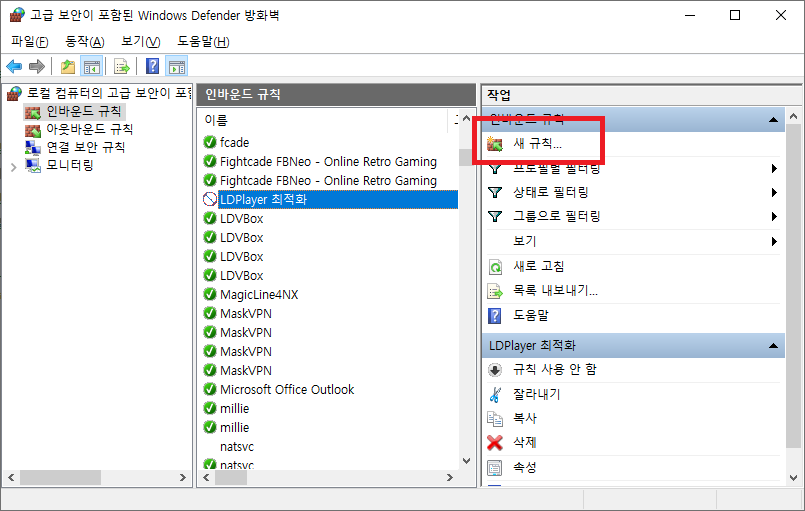Select 아웃바운드 규칙 in the tree
805x511 pixels.
point(90,129)
